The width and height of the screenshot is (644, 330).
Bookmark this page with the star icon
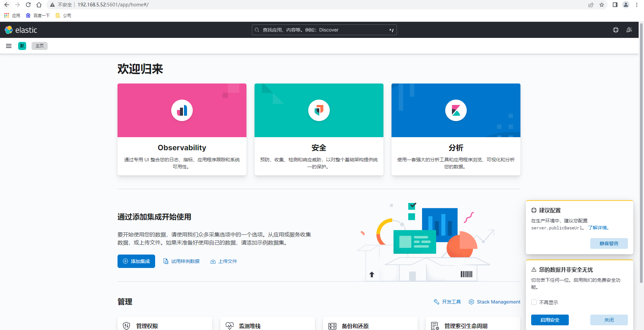pyautogui.click(x=602, y=5)
